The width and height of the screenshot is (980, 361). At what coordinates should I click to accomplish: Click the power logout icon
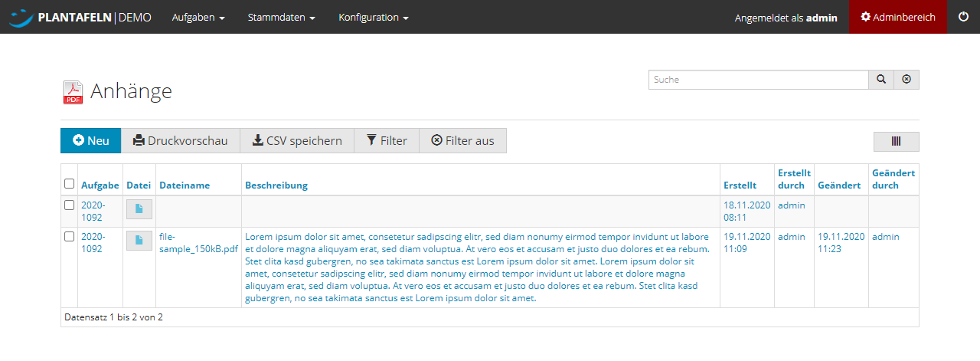click(x=963, y=17)
